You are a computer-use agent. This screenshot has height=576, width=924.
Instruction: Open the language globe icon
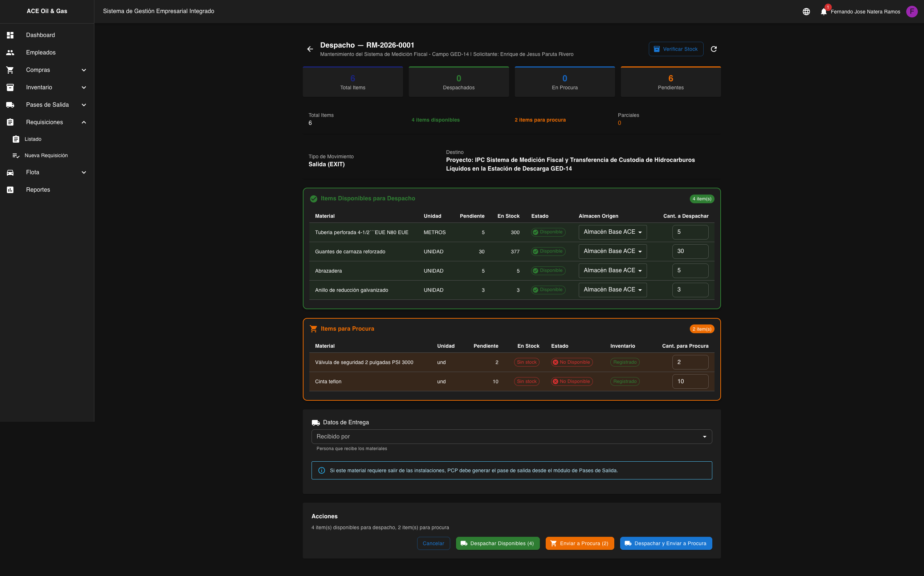pos(806,11)
